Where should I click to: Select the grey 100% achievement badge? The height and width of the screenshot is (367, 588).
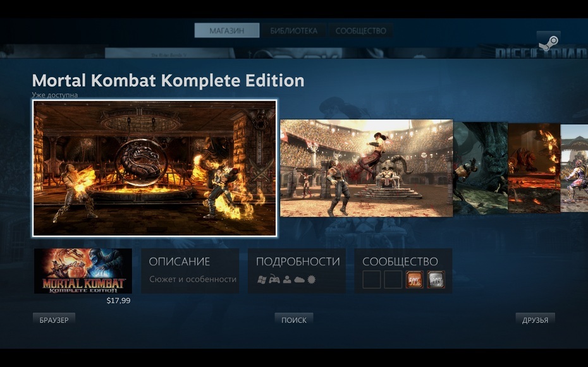(436, 280)
